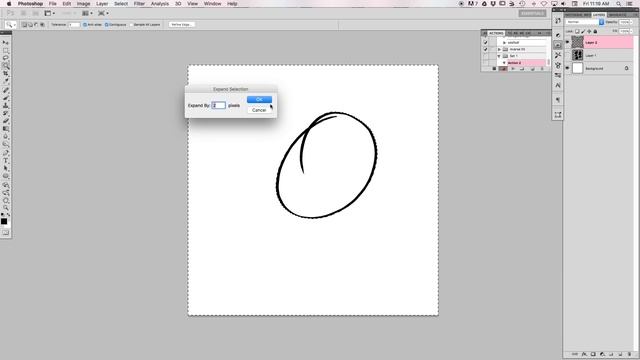
Task: Open the Layer menu
Action: pyautogui.click(x=102, y=4)
